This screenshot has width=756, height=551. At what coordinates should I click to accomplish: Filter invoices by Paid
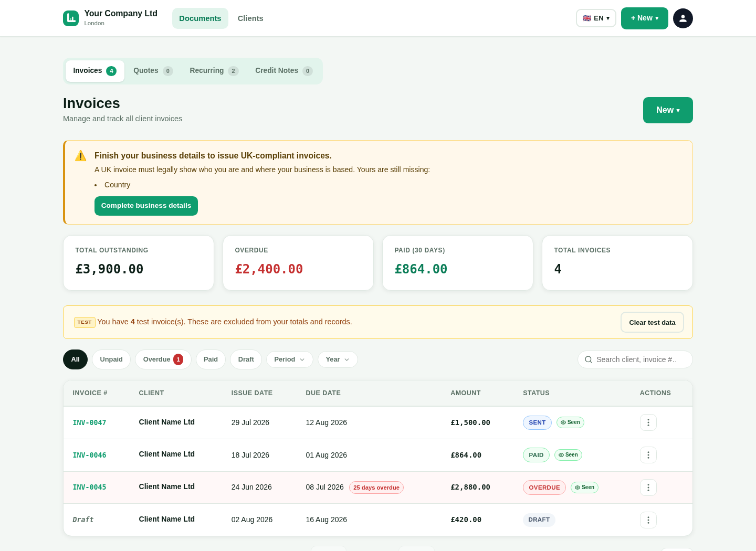(x=211, y=359)
